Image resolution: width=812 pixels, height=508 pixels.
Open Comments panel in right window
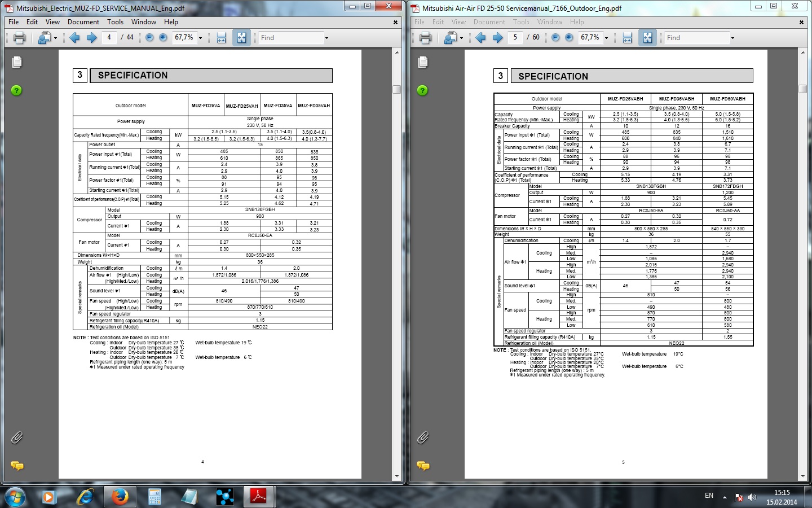(x=423, y=466)
